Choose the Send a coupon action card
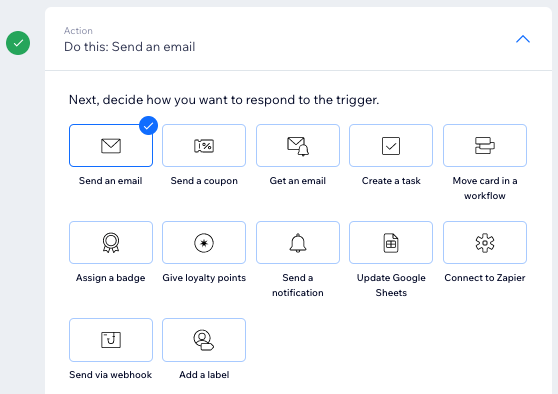Viewport: 558px width, 394px height. (204, 146)
